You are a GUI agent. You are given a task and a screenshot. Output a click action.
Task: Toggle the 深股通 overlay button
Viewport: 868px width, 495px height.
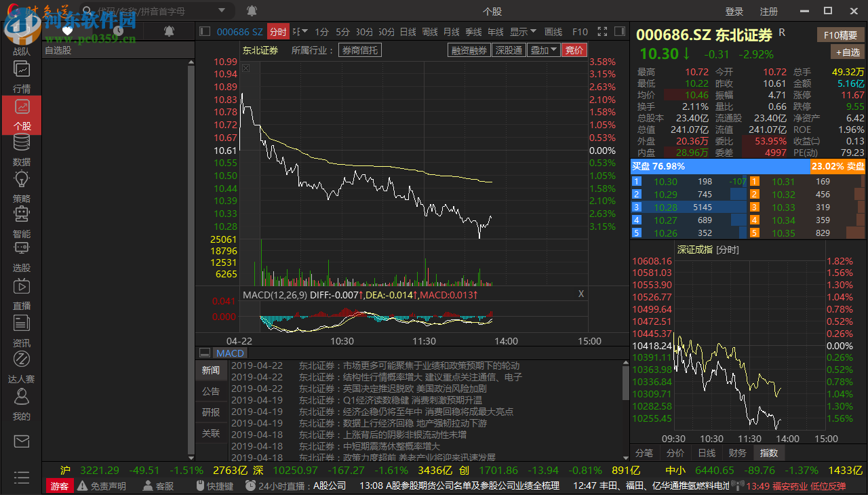(x=509, y=49)
